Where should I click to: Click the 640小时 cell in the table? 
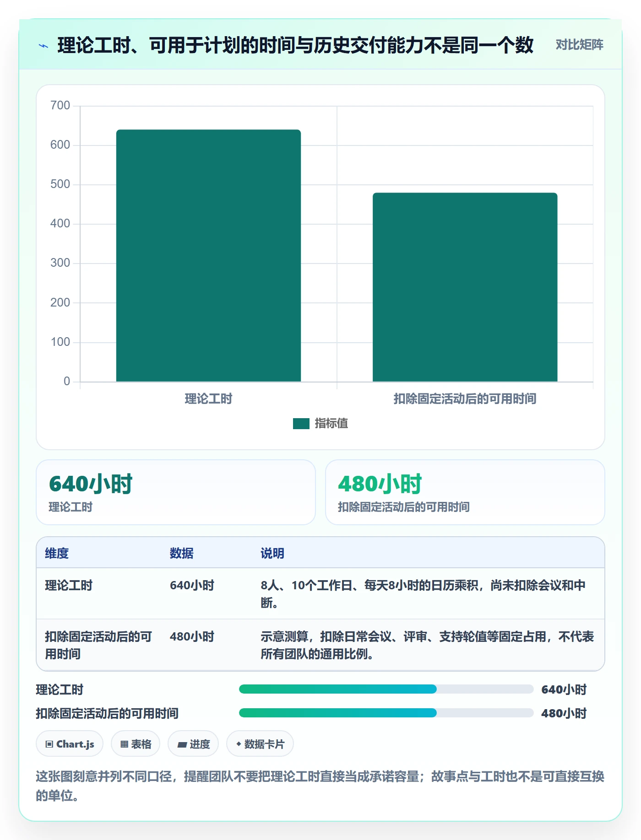click(x=192, y=585)
